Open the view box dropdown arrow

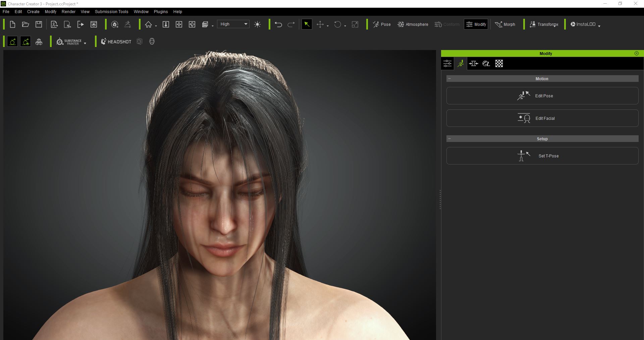[213, 26]
